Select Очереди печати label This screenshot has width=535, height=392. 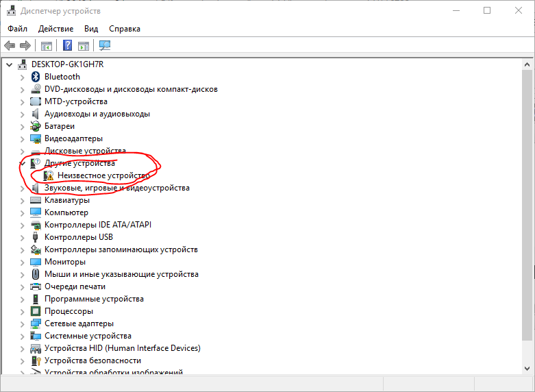(x=75, y=286)
